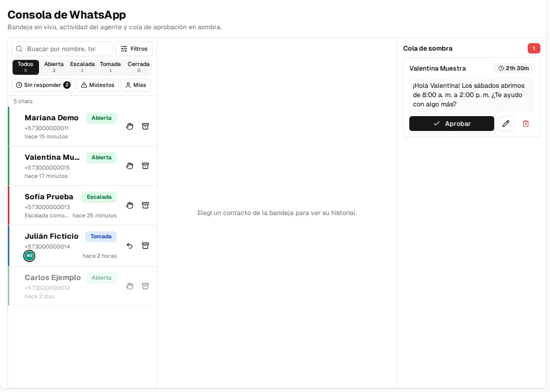Viewport: 550px width, 392px height.
Task: Open the Filtros options
Action: point(134,49)
